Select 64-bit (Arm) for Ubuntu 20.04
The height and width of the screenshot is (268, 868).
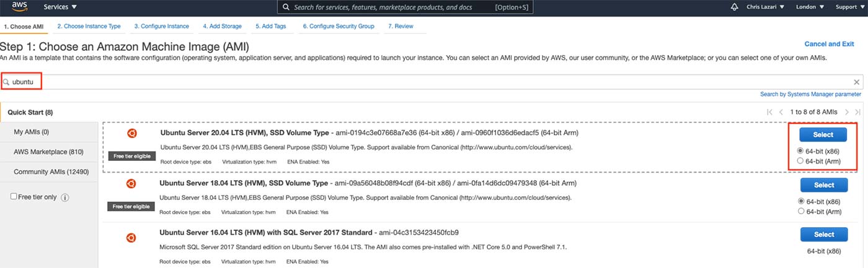click(800, 161)
